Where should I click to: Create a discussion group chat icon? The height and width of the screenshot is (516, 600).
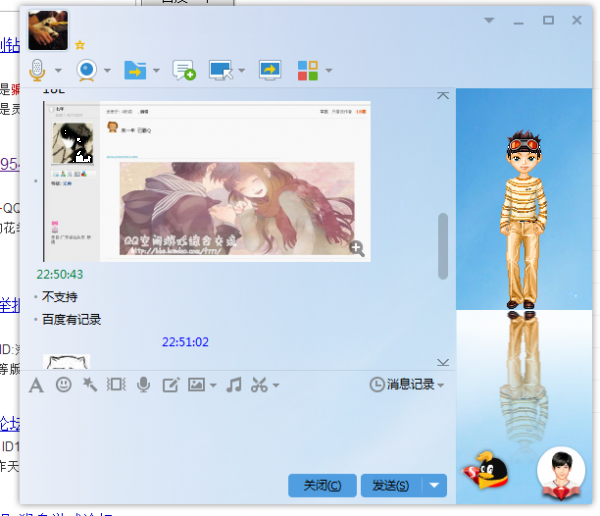click(x=184, y=70)
